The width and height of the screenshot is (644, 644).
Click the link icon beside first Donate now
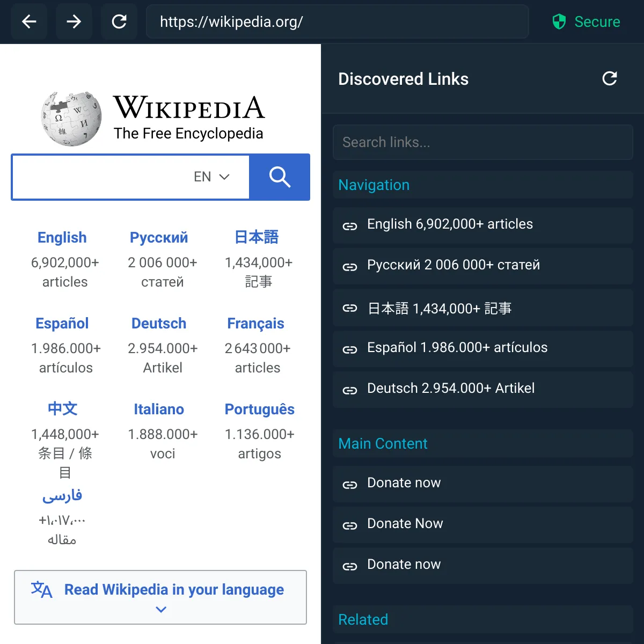coord(350,485)
